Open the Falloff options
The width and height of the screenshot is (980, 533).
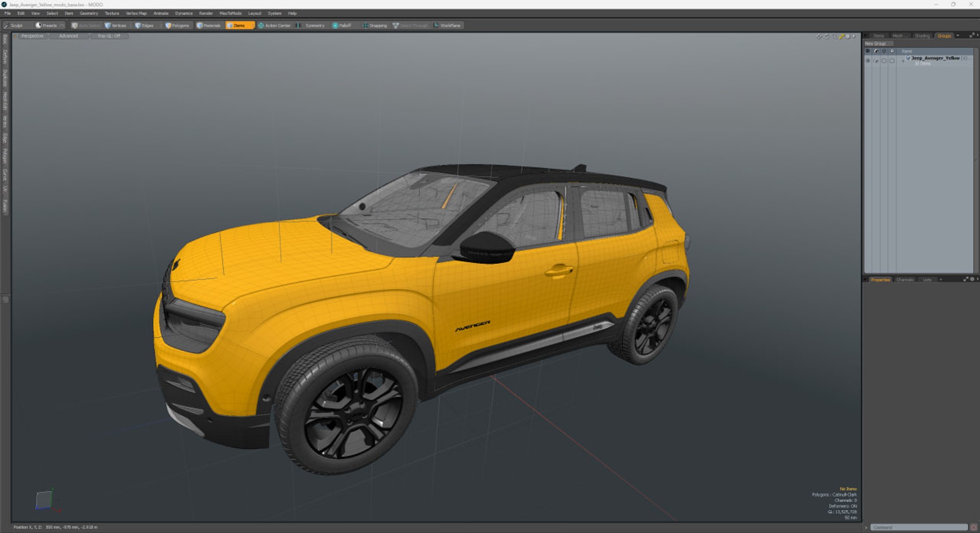tap(342, 26)
